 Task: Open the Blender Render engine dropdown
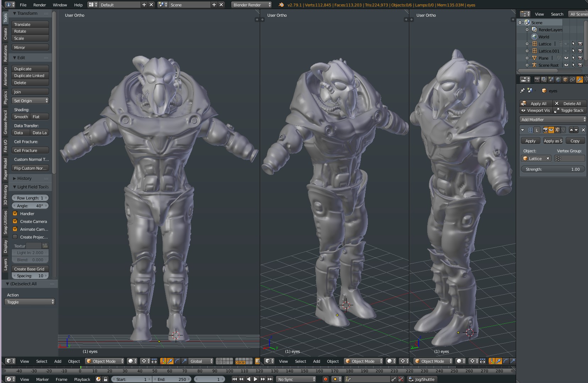coord(251,5)
